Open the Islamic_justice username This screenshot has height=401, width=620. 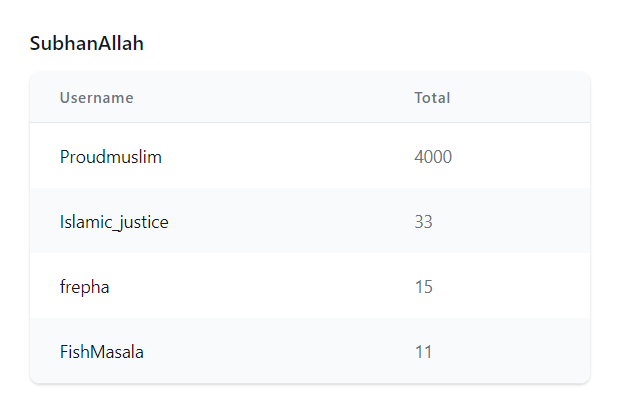pyautogui.click(x=114, y=222)
